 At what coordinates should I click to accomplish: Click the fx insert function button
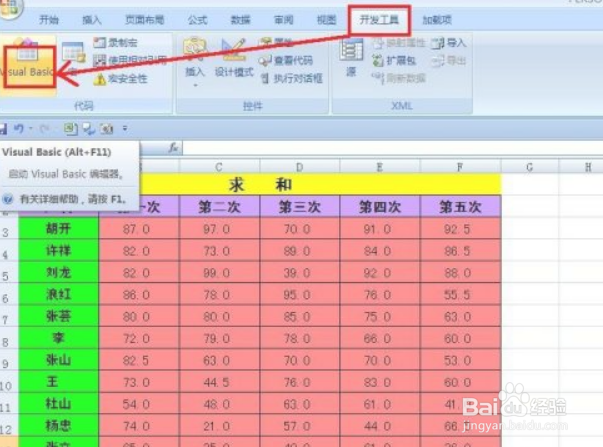[x=173, y=148]
